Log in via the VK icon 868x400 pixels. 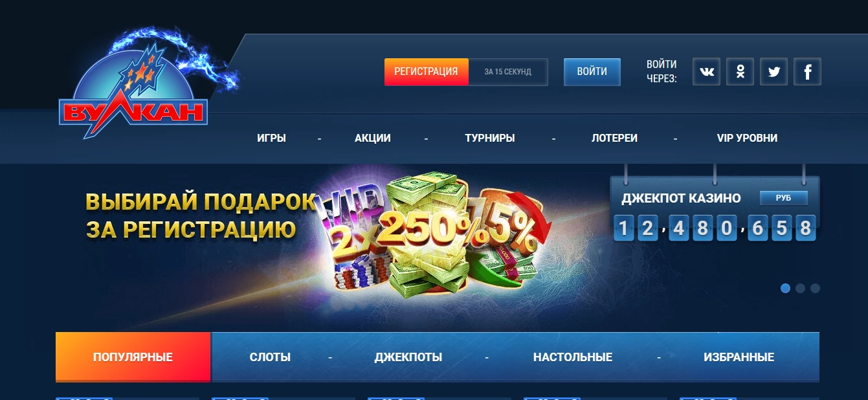(x=706, y=72)
